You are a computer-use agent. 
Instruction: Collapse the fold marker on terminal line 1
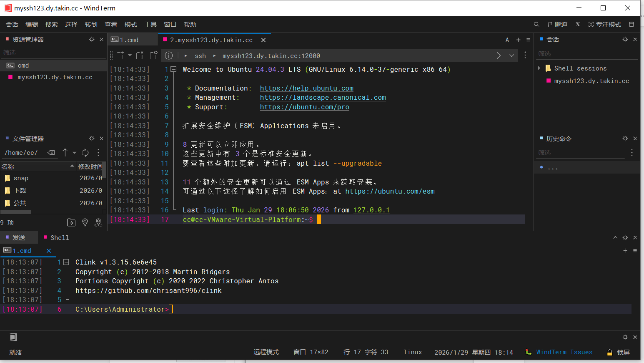pos(174,69)
